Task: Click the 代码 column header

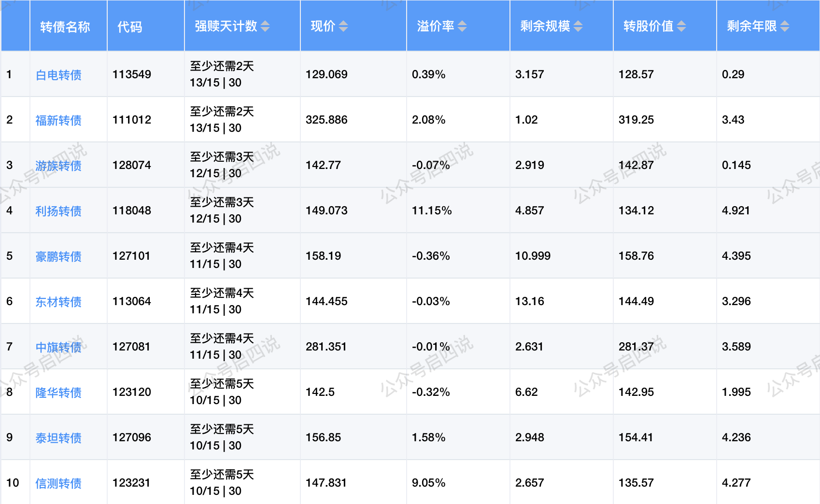Action: (130, 27)
